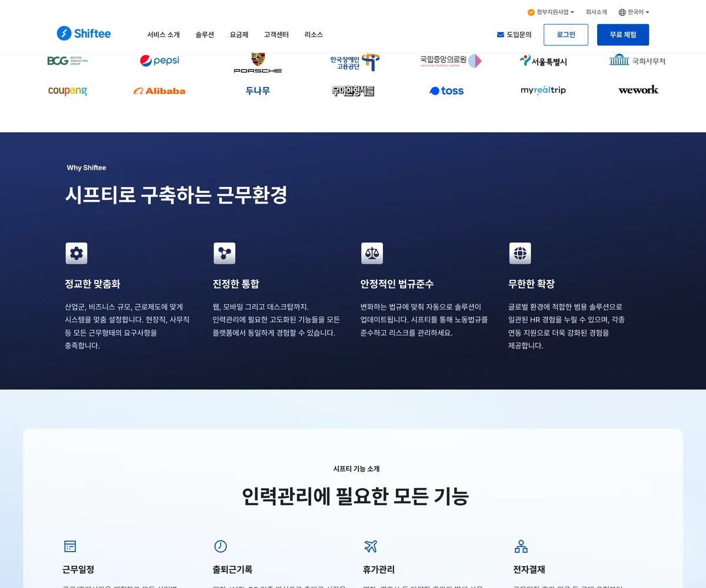Open the 서비스 소개 menu
The image size is (706, 588).
click(x=164, y=35)
